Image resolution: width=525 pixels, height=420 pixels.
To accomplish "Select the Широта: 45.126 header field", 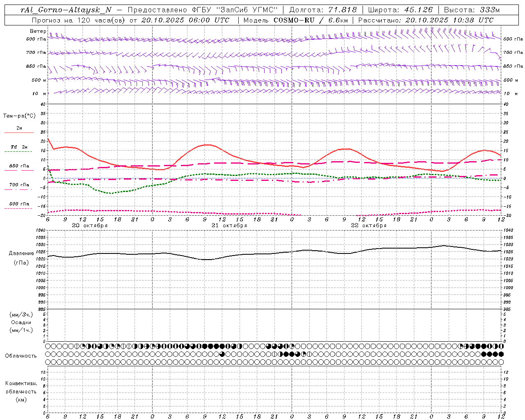I will (400, 10).
